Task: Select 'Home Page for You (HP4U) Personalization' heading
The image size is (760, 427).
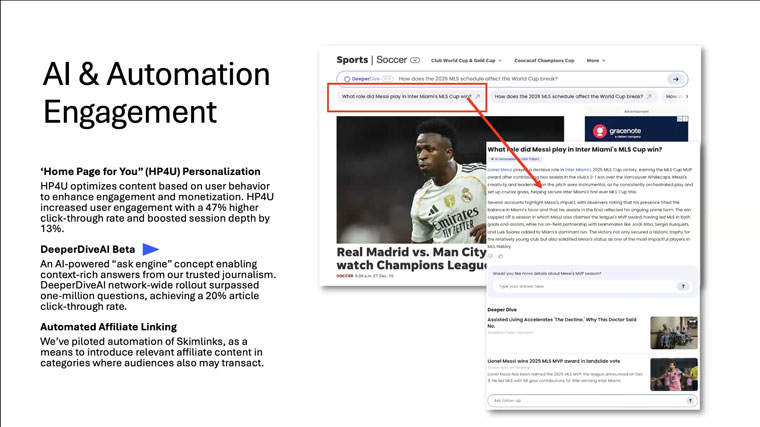Action: (150, 172)
